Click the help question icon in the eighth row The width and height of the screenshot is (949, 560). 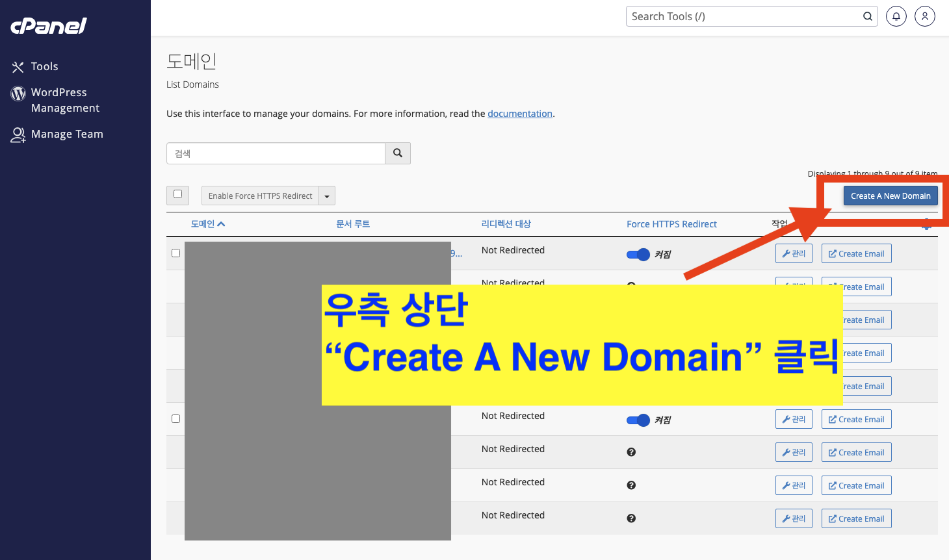click(631, 485)
